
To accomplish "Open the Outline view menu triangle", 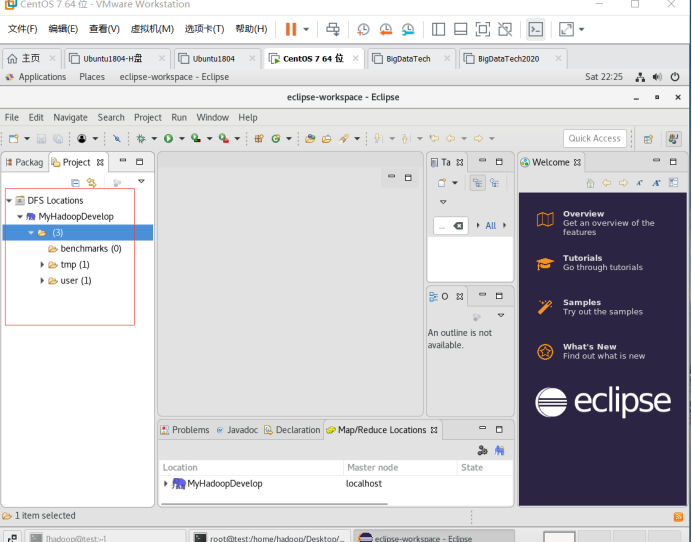I will click(x=501, y=315).
